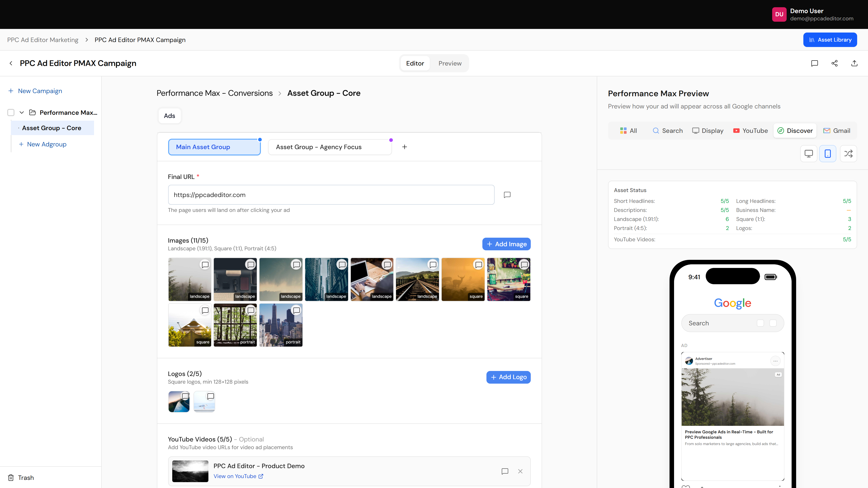This screenshot has height=488, width=868.
Task: Show the Search channel preview
Action: (668, 131)
